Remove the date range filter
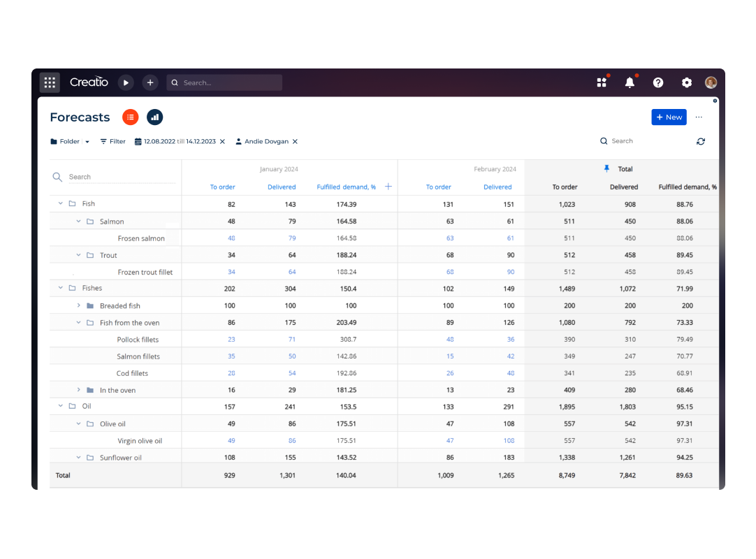The height and width of the screenshot is (559, 756). (222, 141)
